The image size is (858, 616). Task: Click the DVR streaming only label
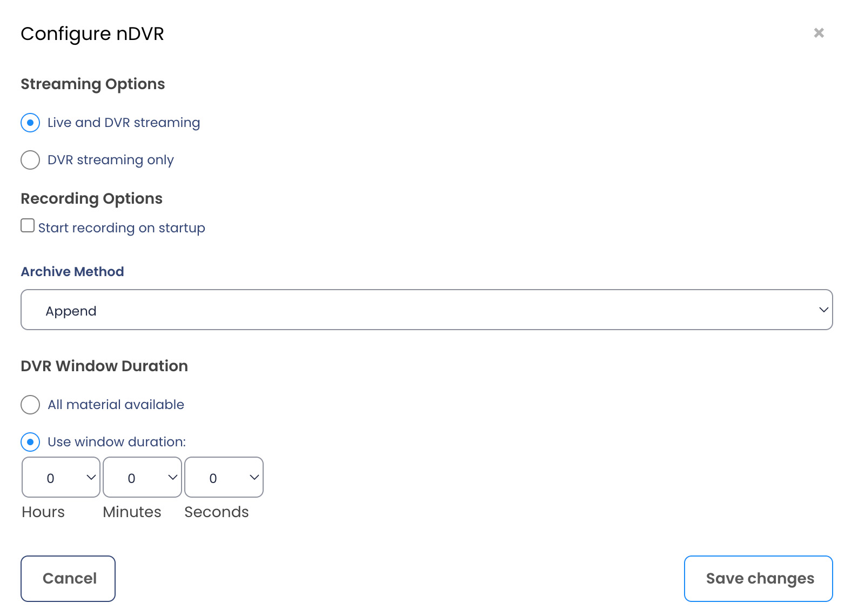point(111,160)
